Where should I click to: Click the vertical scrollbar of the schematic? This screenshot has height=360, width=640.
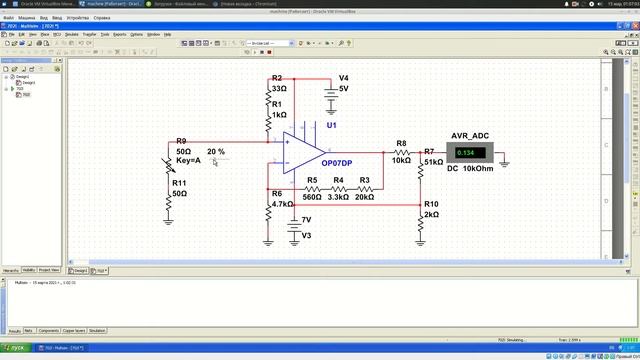pos(627,159)
